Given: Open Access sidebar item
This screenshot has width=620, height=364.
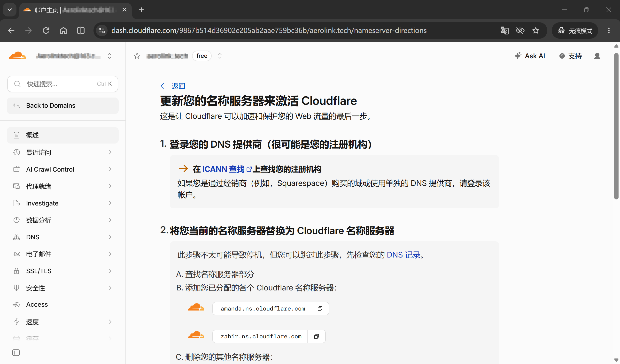Looking at the screenshot, I should [x=63, y=304].
